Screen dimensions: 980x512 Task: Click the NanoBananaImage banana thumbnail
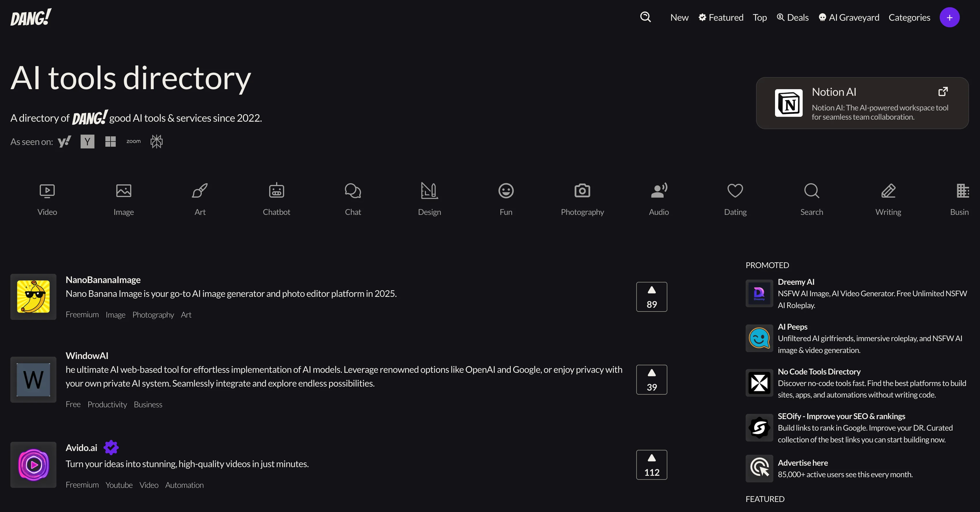pos(33,297)
